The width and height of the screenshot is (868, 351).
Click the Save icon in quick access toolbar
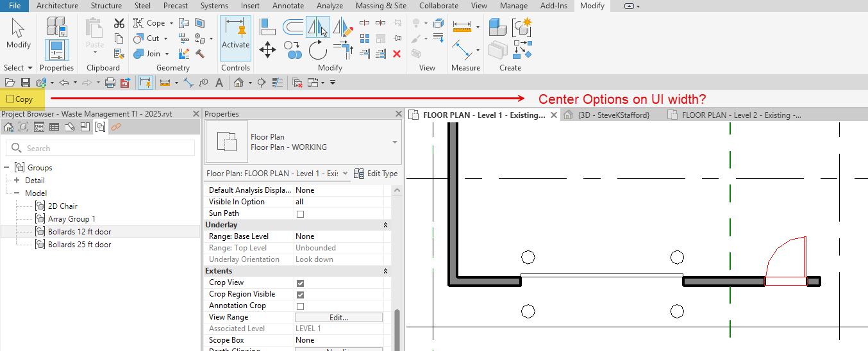point(26,83)
